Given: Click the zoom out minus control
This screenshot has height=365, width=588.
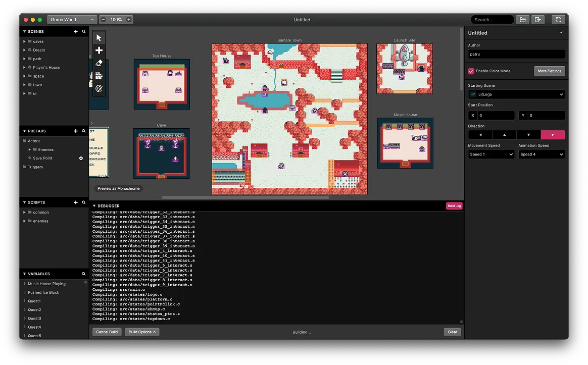Looking at the screenshot, I should click(x=103, y=19).
